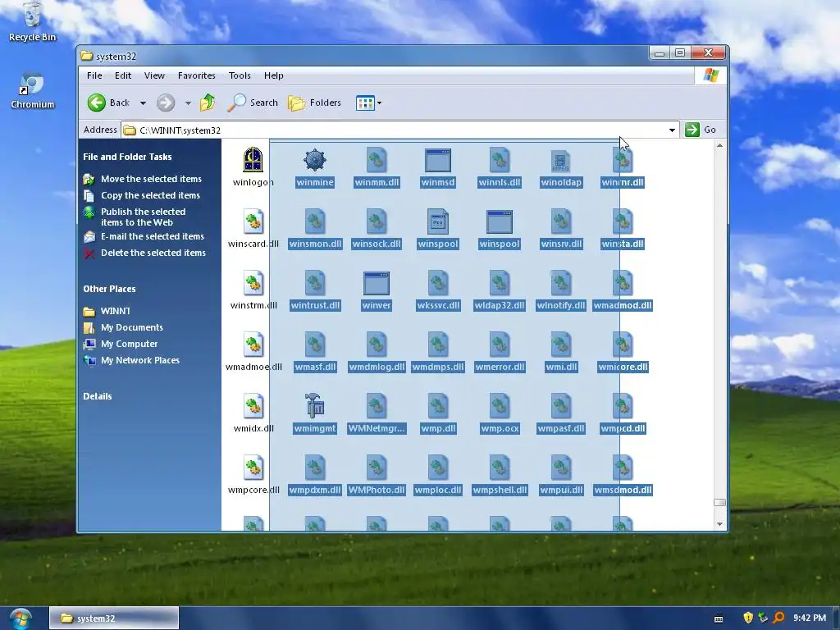Click the scrollbar up arrow
The width and height of the screenshot is (840, 630).
(x=719, y=146)
